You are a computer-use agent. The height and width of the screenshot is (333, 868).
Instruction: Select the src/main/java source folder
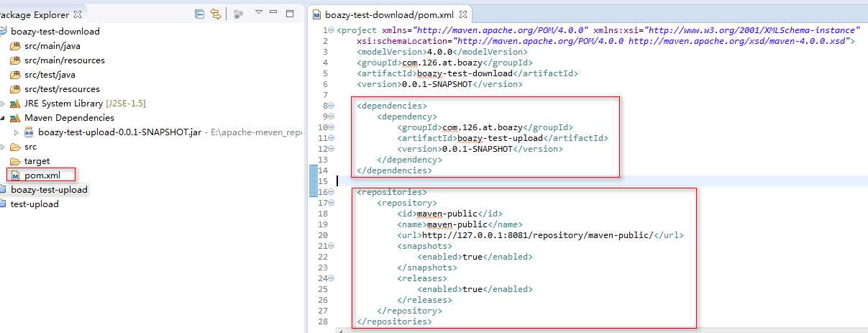click(52, 45)
